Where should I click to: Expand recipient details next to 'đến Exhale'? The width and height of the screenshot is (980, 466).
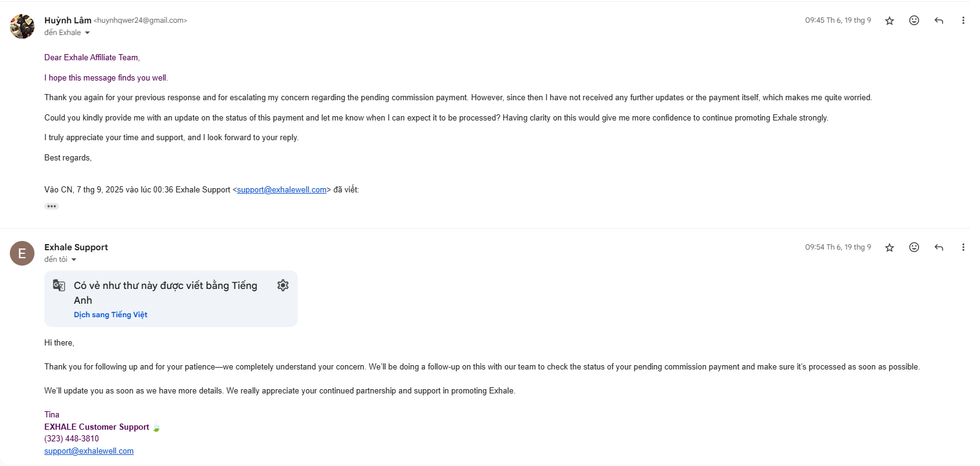point(87,33)
